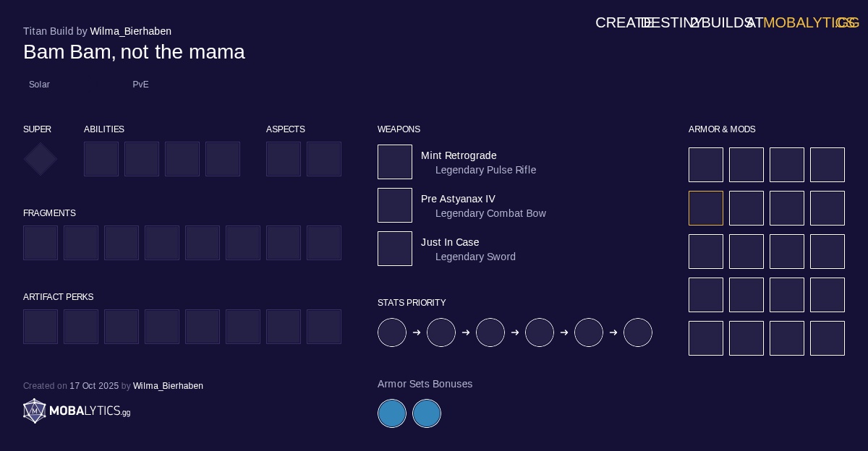868x451 pixels.
Task: Select the first Abilities slot icon
Action: point(101,159)
